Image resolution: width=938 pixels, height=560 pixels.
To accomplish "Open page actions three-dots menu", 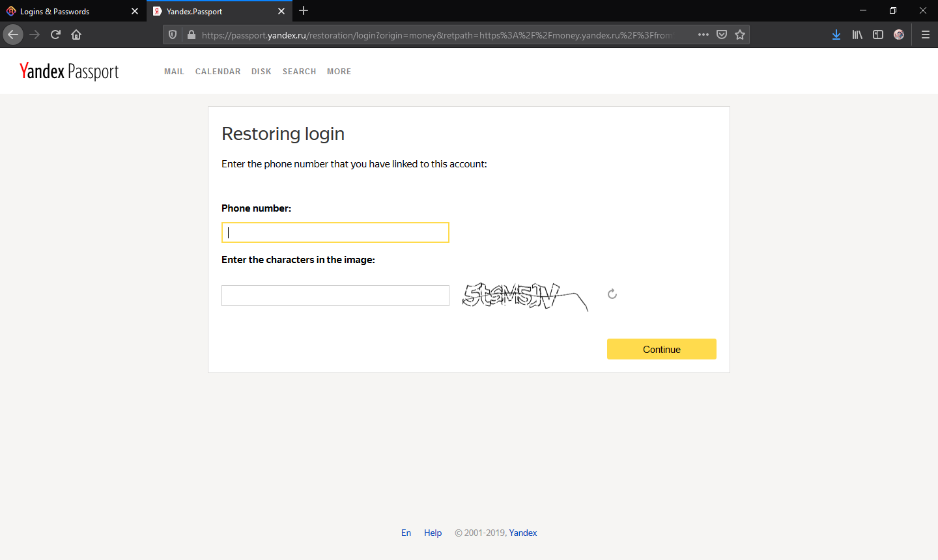I will click(x=703, y=35).
